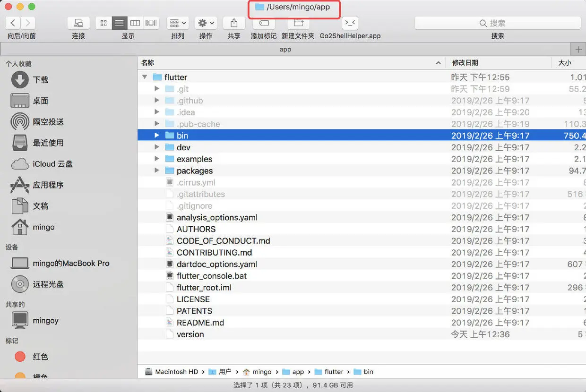
Task: Go back with the left arrow button
Action: pos(13,23)
